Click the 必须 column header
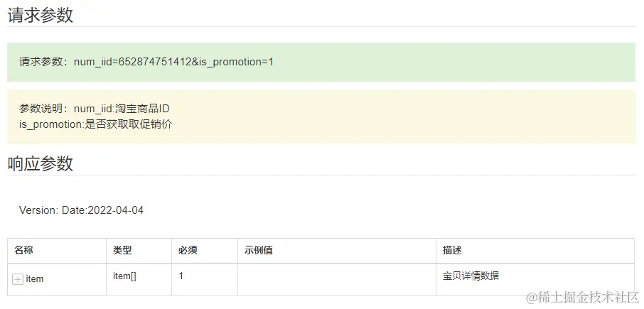Screen dimensions: 644x309 188,251
